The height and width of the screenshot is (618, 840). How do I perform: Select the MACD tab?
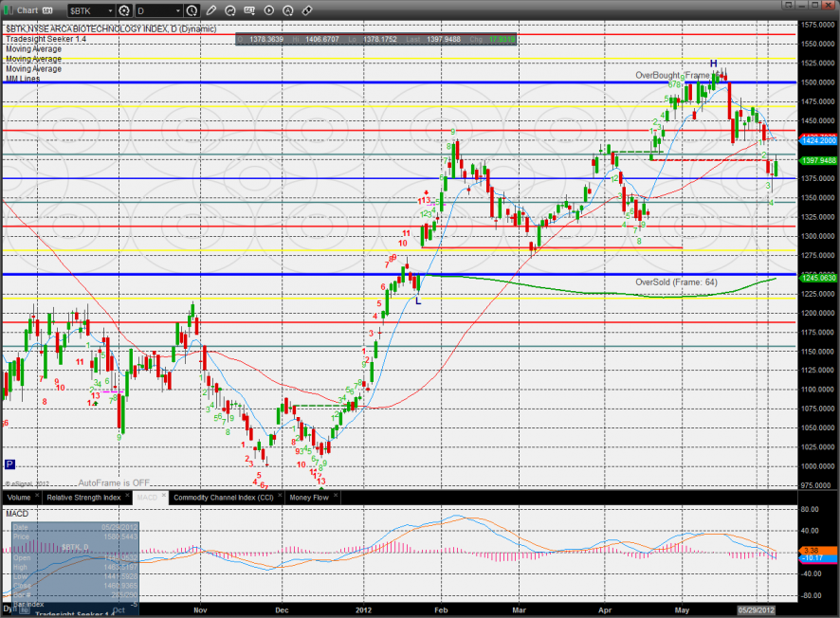coord(147,498)
